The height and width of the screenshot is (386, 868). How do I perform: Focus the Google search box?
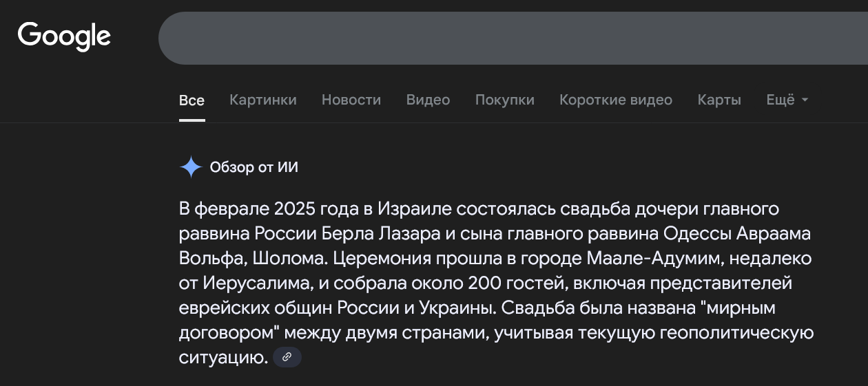[513, 38]
